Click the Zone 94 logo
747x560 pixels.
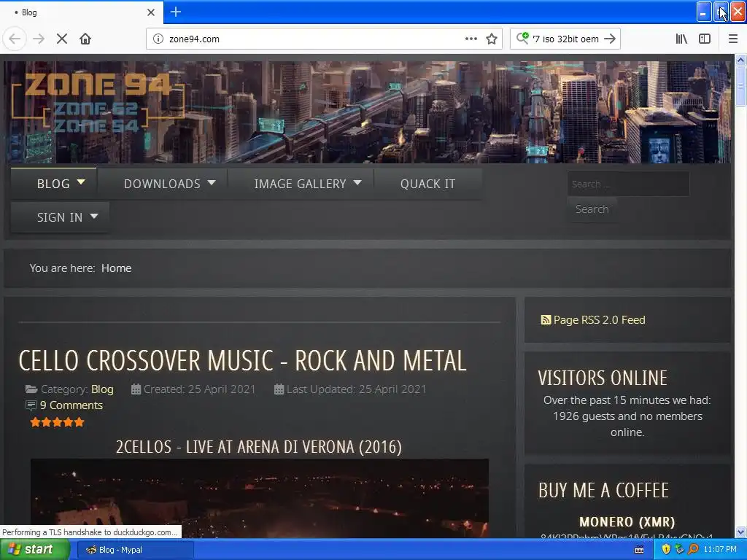click(x=98, y=102)
